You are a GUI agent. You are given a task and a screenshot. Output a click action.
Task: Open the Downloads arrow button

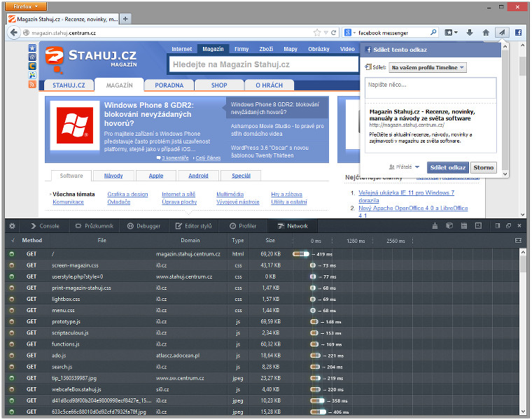(470, 33)
